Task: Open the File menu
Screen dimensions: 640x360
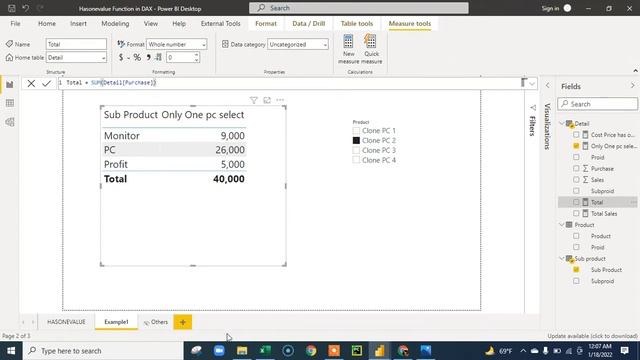Action: pyautogui.click(x=16, y=24)
